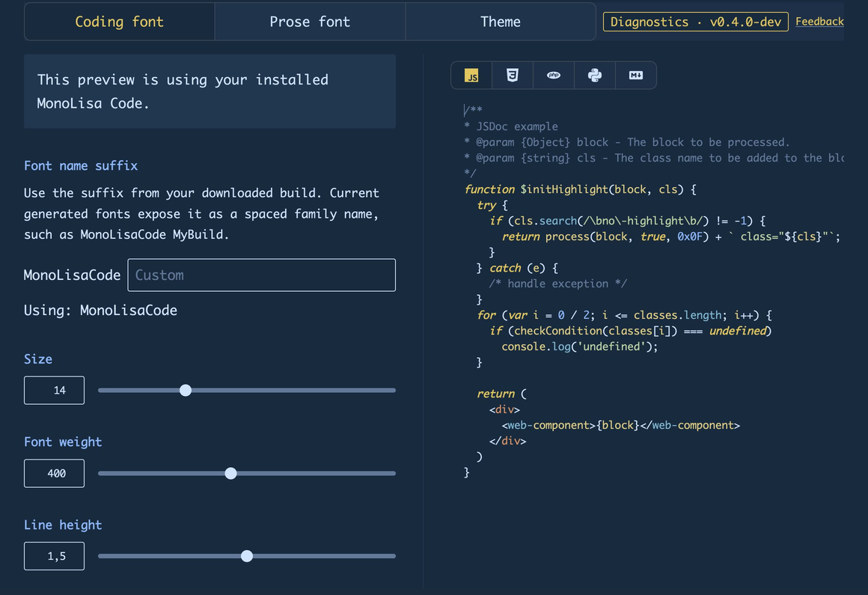Click the '<web-component>{block}</web-component>' code line
Viewport: 868px width, 595px height.
(x=620, y=425)
